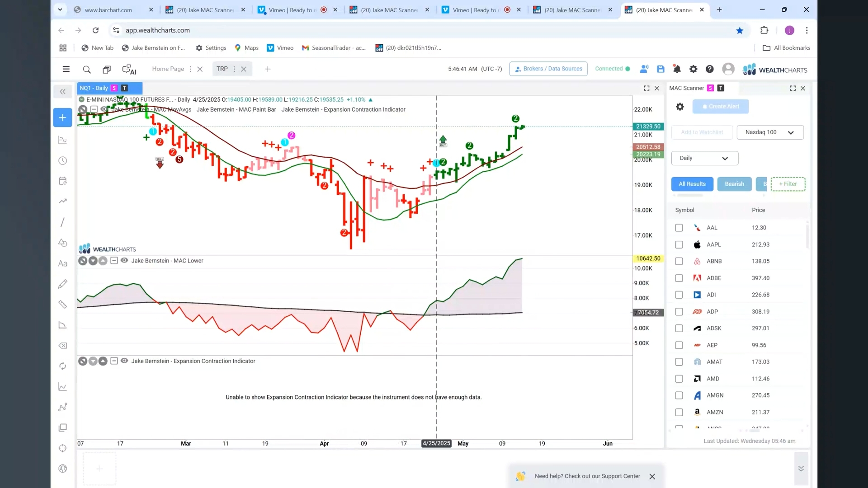Check the AAPL symbol checkbox
868x488 pixels.
pos(679,244)
